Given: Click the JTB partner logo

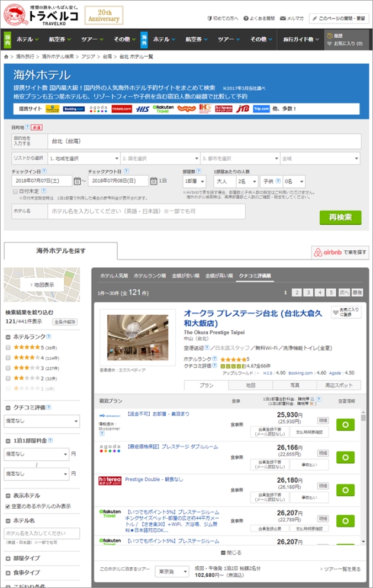Looking at the screenshot, I should tap(243, 109).
